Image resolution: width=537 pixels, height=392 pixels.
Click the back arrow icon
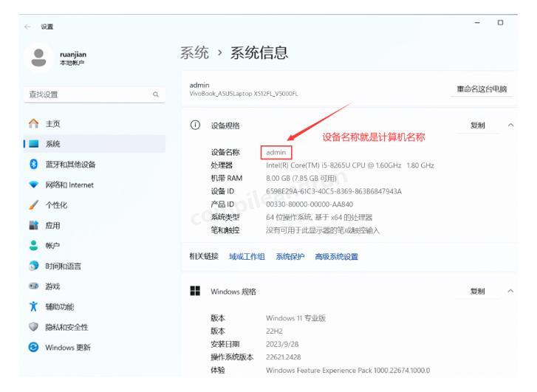pos(28,27)
